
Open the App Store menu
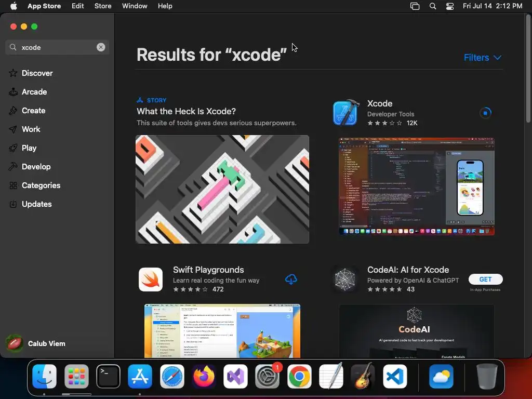click(44, 6)
